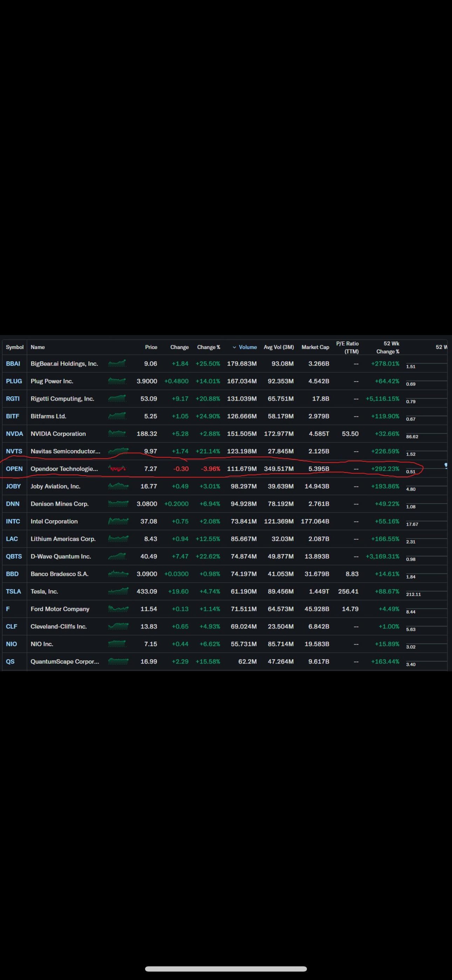
Task: Open the BBAI ticker symbol link
Action: (x=13, y=364)
